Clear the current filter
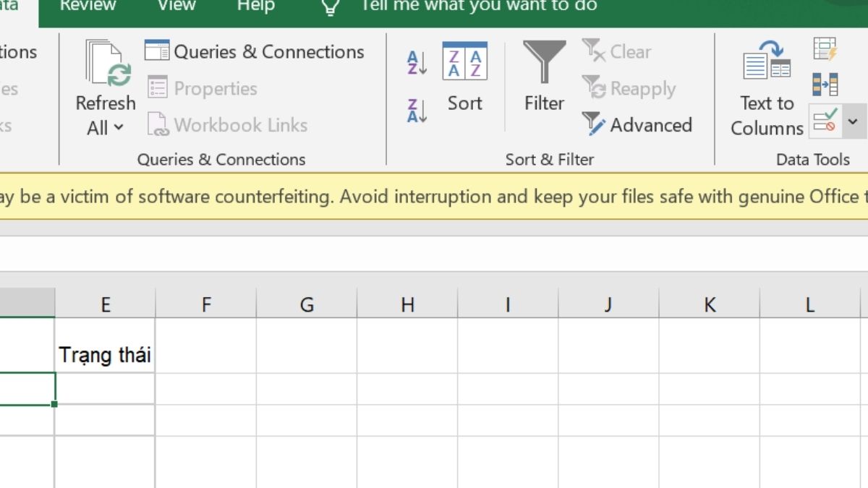Viewport: 868px width, 488px height. click(x=616, y=52)
